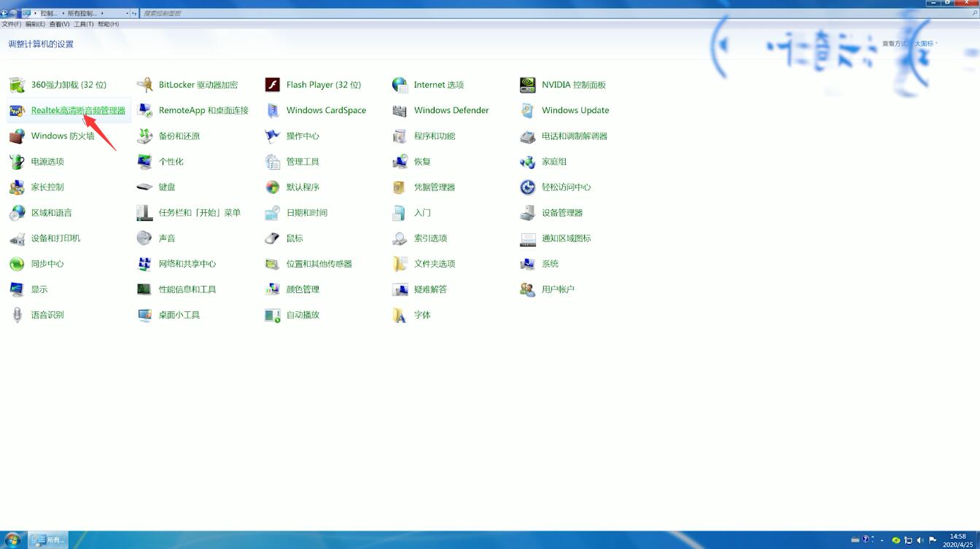The height and width of the screenshot is (549, 980).
Task: Click the 网络和共享中心 icon
Action: (145, 264)
